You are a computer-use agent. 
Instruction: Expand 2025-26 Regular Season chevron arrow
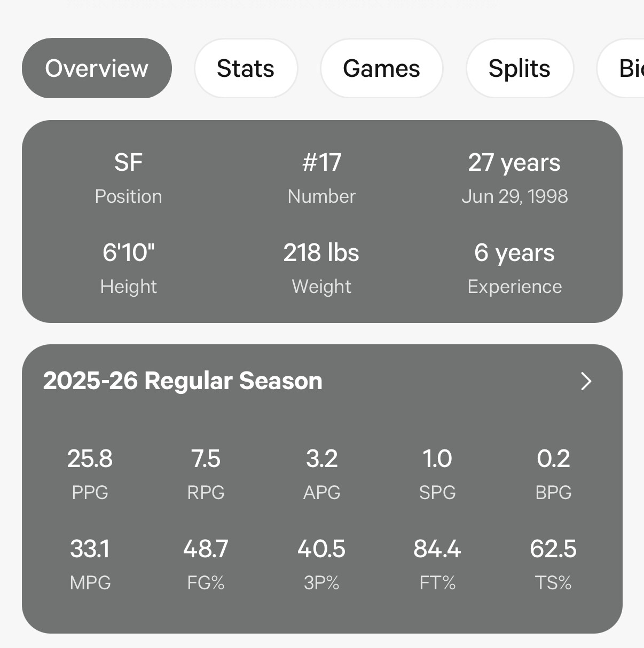pyautogui.click(x=586, y=381)
